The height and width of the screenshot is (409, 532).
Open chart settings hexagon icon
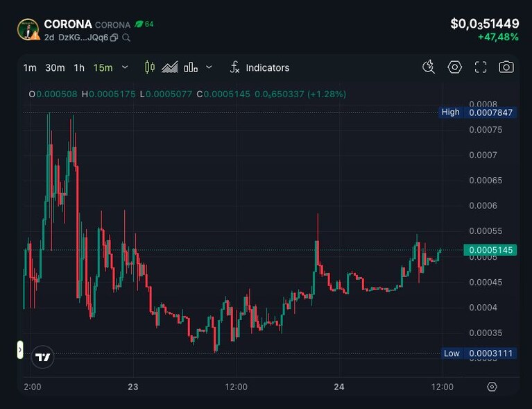[454, 67]
